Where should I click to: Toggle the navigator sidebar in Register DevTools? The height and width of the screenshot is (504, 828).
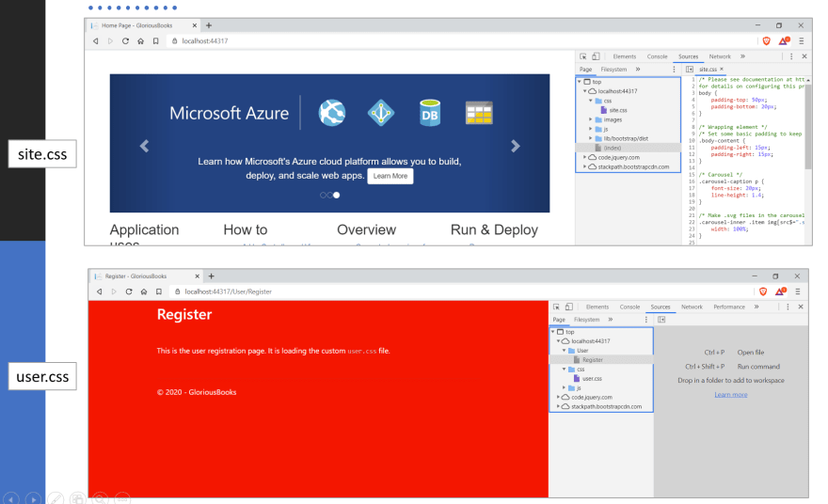pos(661,320)
